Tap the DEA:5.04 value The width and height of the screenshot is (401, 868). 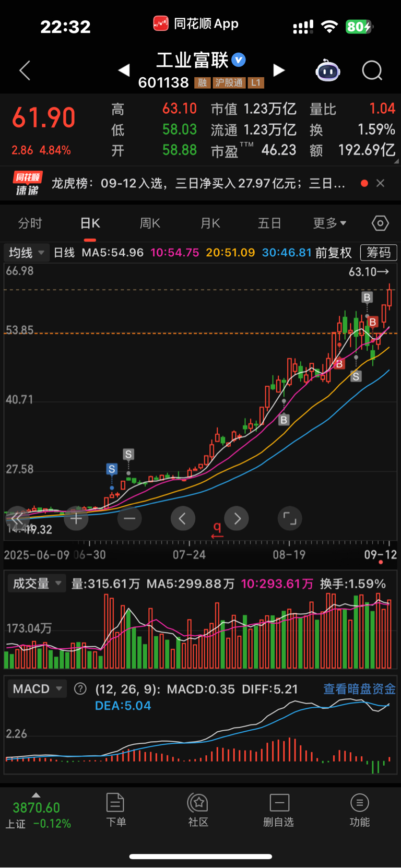123,706
